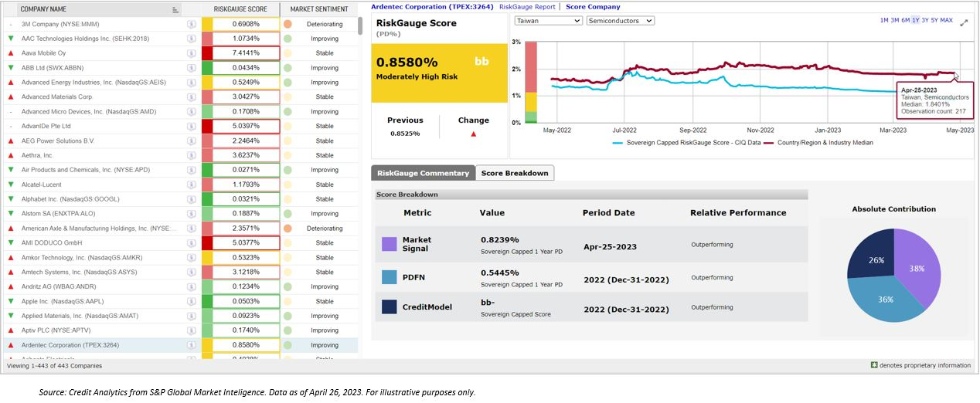Expand the chart using the fullscreen arrow icon

coord(964,23)
